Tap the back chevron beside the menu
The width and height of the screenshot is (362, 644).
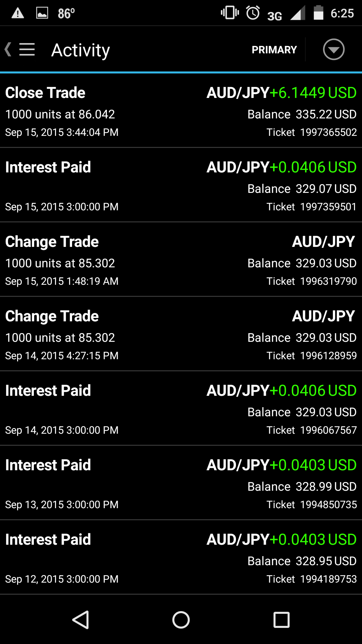point(8,50)
